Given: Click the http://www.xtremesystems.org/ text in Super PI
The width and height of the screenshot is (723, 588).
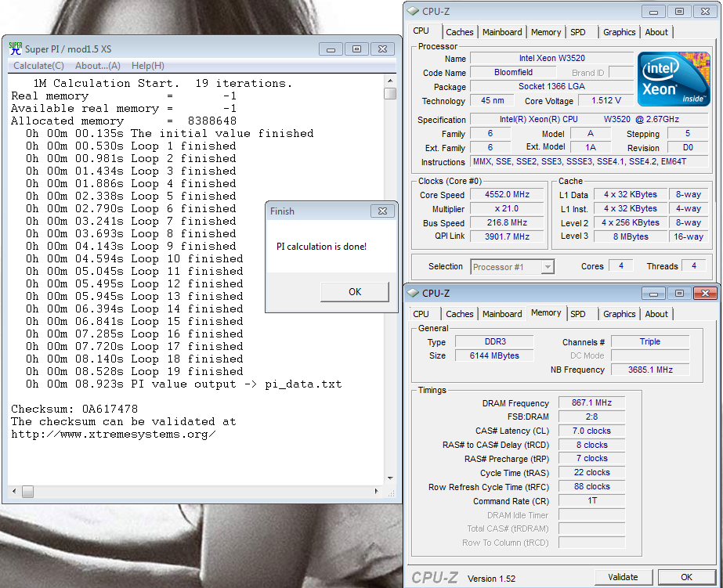Looking at the screenshot, I should (114, 435).
